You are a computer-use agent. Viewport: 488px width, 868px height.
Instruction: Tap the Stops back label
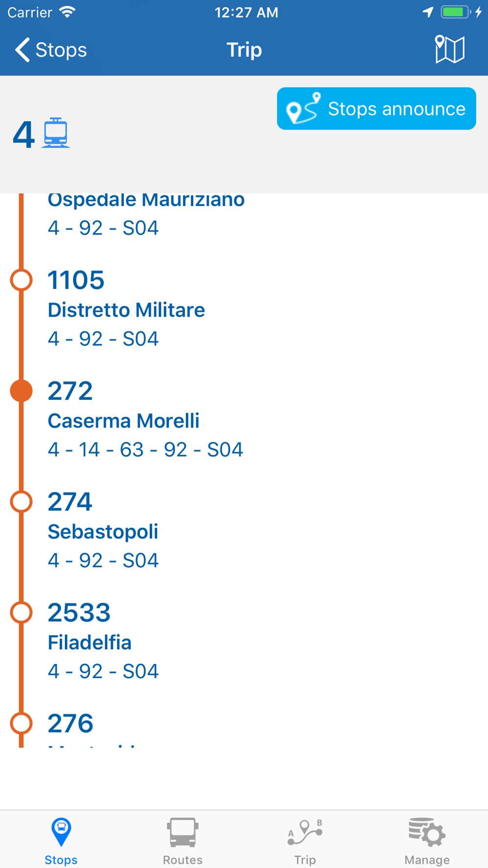61,50
